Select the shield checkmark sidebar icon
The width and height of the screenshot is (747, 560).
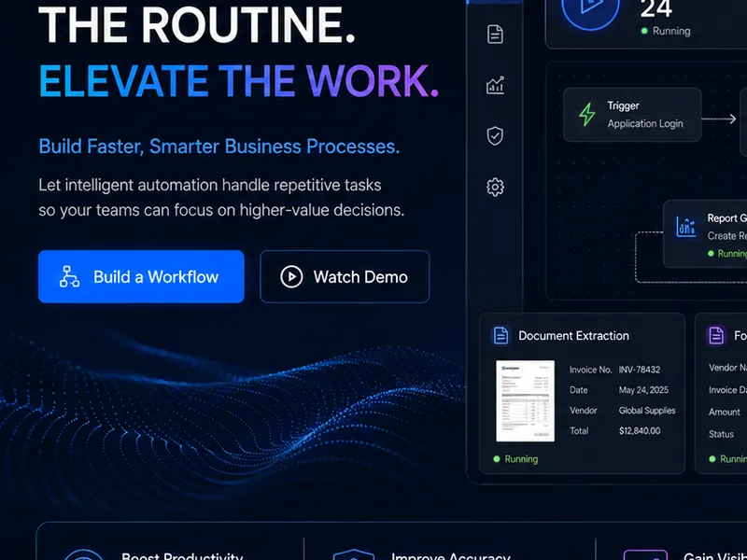pos(495,135)
